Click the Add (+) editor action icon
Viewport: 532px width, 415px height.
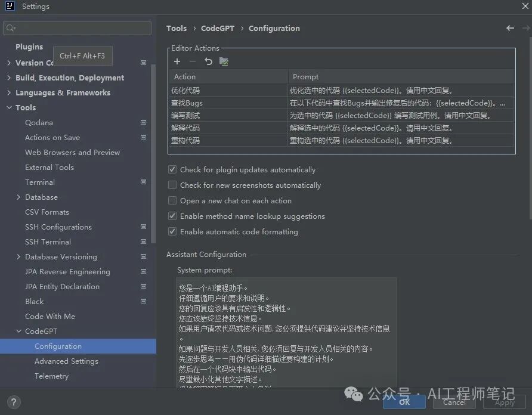tap(177, 61)
